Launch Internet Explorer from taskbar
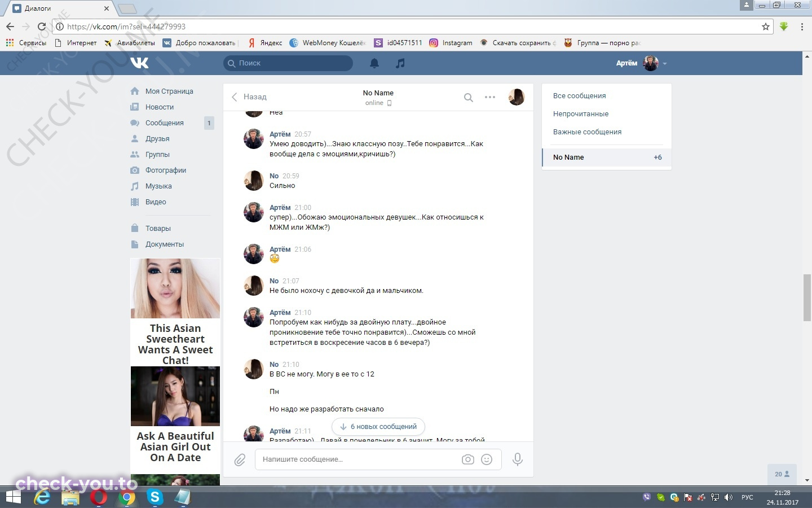This screenshot has height=508, width=812. point(42,497)
